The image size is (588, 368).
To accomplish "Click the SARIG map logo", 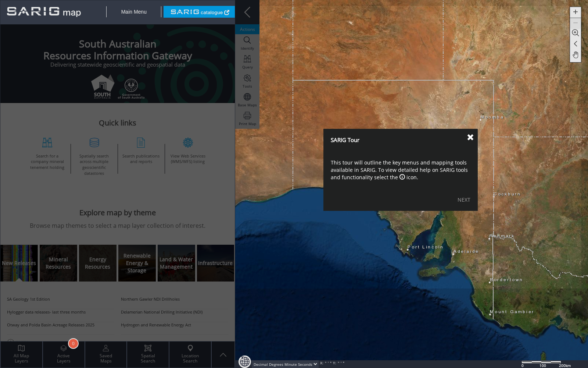I will pyautogui.click(x=44, y=12).
